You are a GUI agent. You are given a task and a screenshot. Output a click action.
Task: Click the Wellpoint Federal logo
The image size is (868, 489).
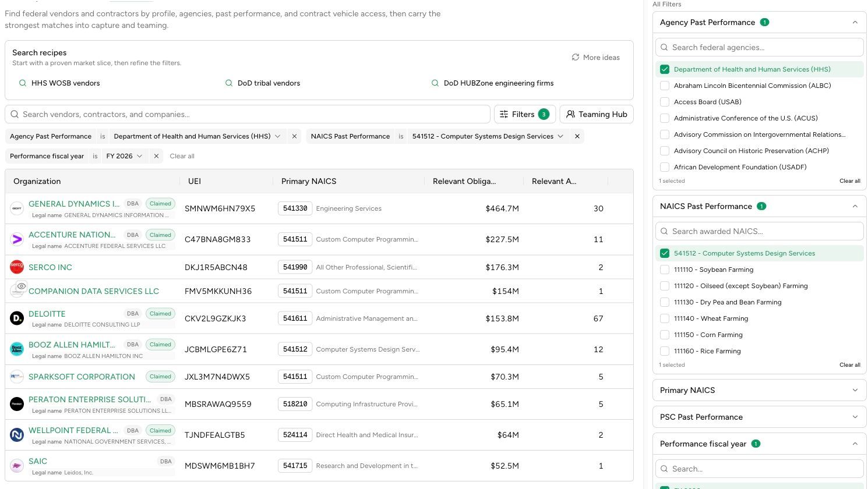click(17, 435)
